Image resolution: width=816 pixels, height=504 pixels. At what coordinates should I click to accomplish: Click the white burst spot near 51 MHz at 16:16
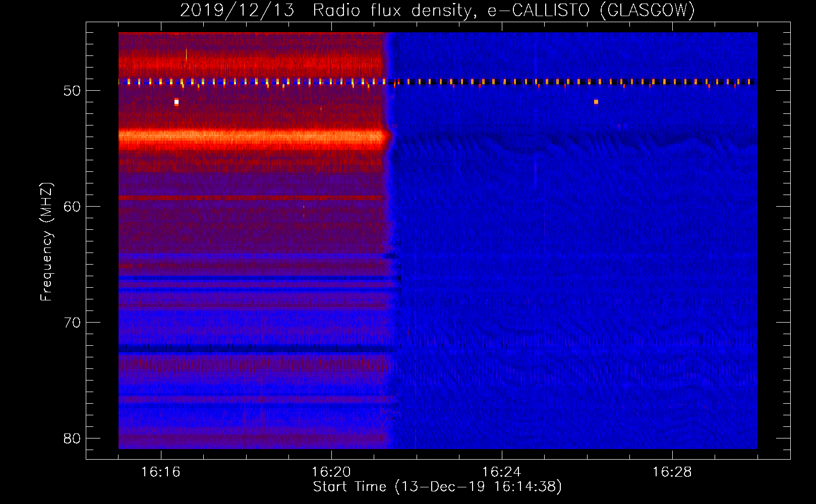pos(176,102)
